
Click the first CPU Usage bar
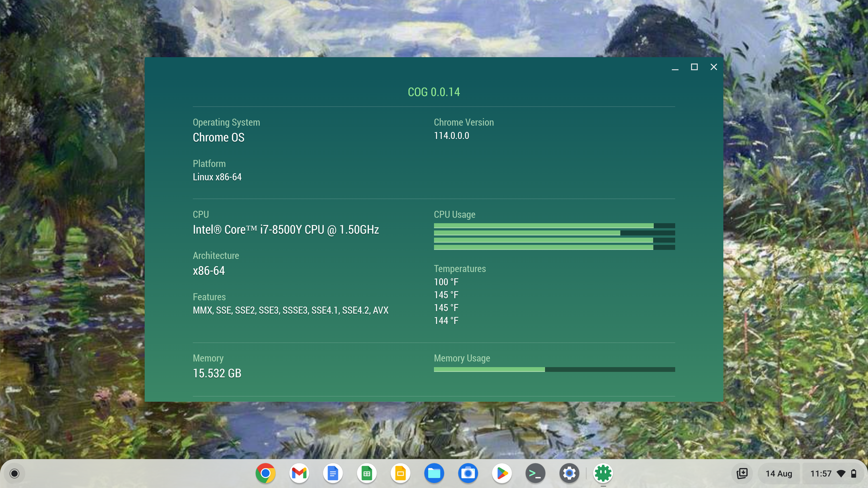554,226
